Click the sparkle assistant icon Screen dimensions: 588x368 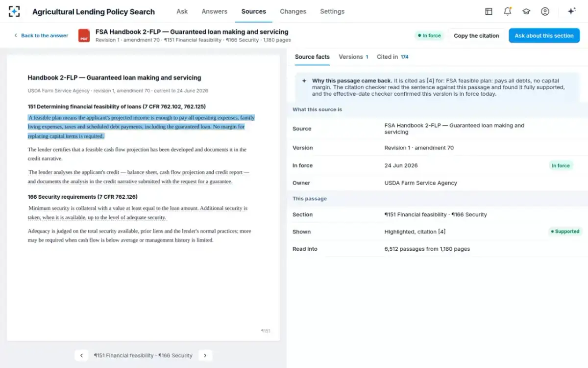click(571, 11)
